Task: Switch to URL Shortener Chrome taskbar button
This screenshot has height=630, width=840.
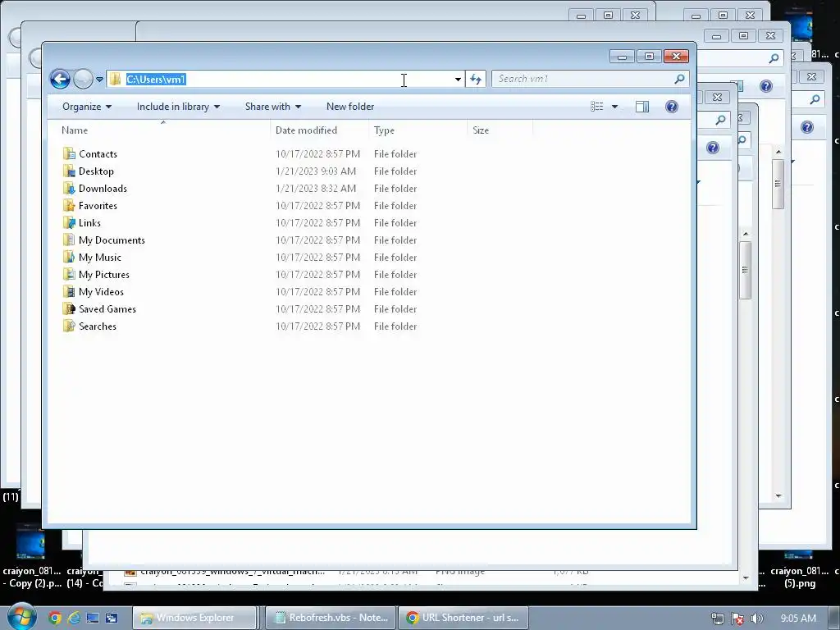Action: point(463,618)
